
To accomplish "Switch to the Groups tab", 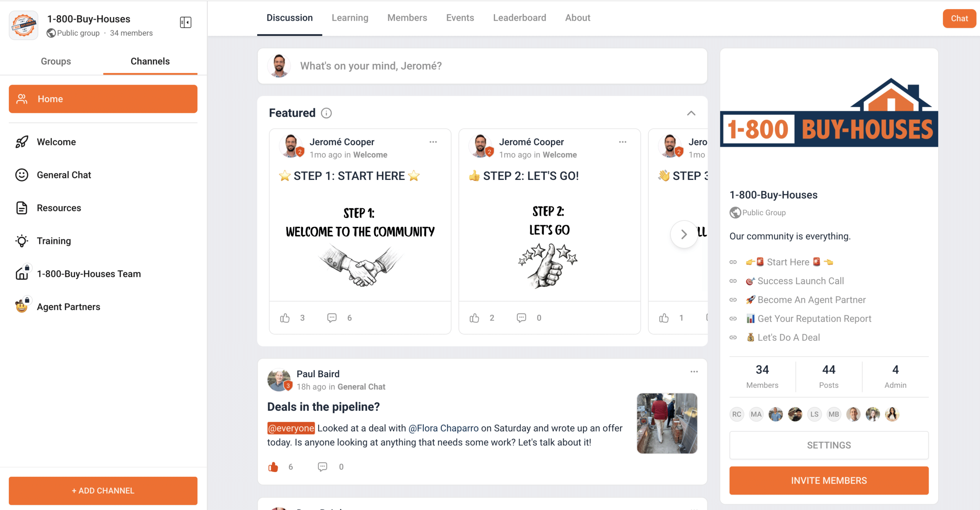I will pos(56,61).
